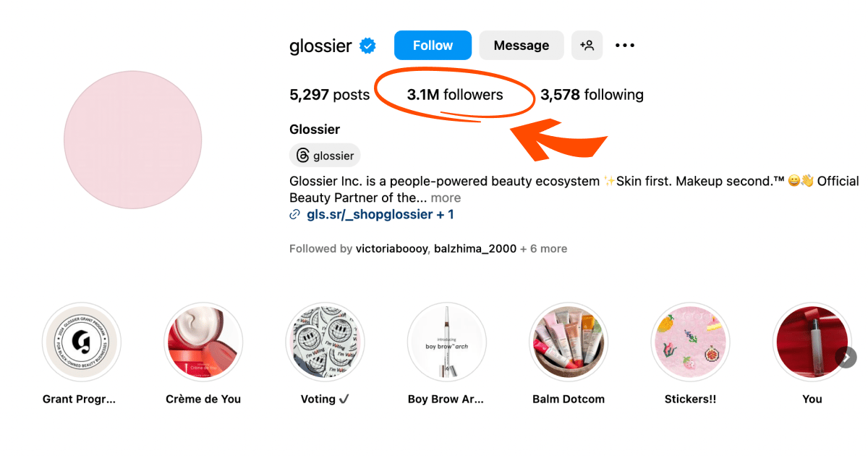This screenshot has width=868, height=456.
Task: Click the Threads icon badge for glossier
Action: click(325, 156)
